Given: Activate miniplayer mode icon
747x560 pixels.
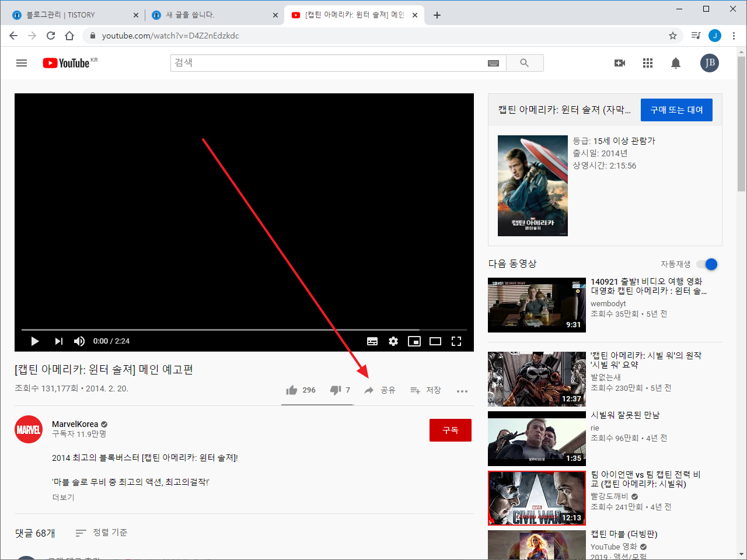Looking at the screenshot, I should point(414,341).
